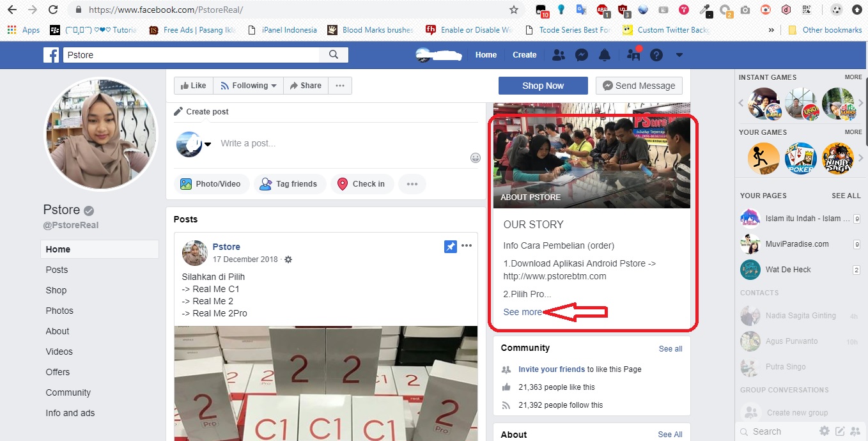Click the Check in button
The image size is (868, 441).
point(362,184)
